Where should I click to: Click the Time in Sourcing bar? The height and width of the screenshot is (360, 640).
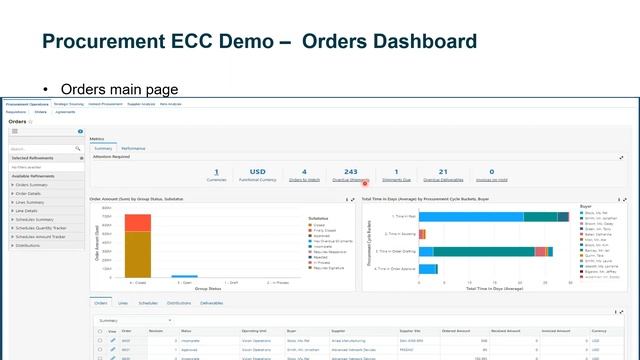[x=422, y=234]
